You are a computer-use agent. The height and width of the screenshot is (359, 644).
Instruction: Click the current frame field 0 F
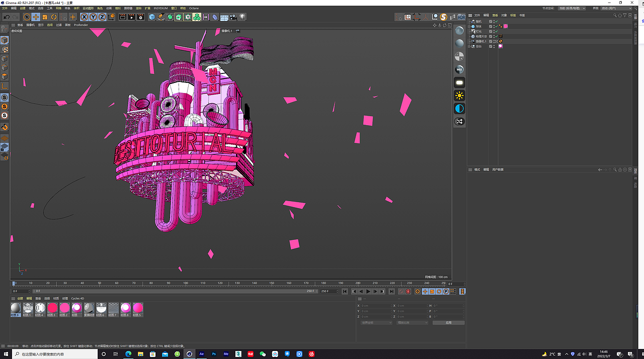[x=455, y=284]
